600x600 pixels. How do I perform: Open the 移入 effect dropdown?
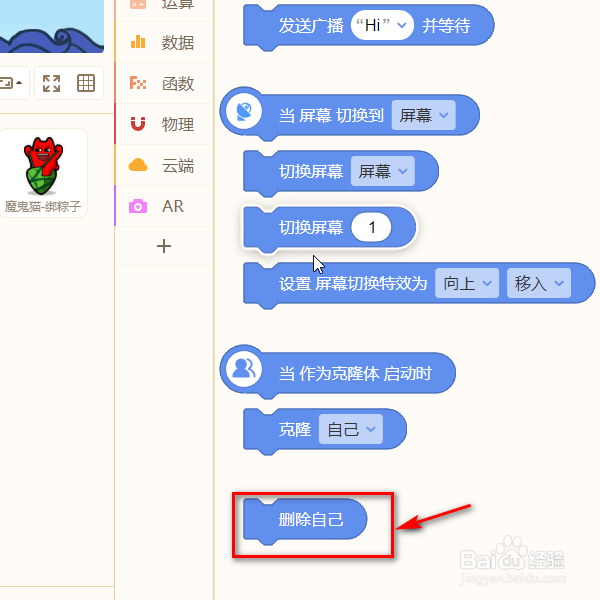(539, 283)
